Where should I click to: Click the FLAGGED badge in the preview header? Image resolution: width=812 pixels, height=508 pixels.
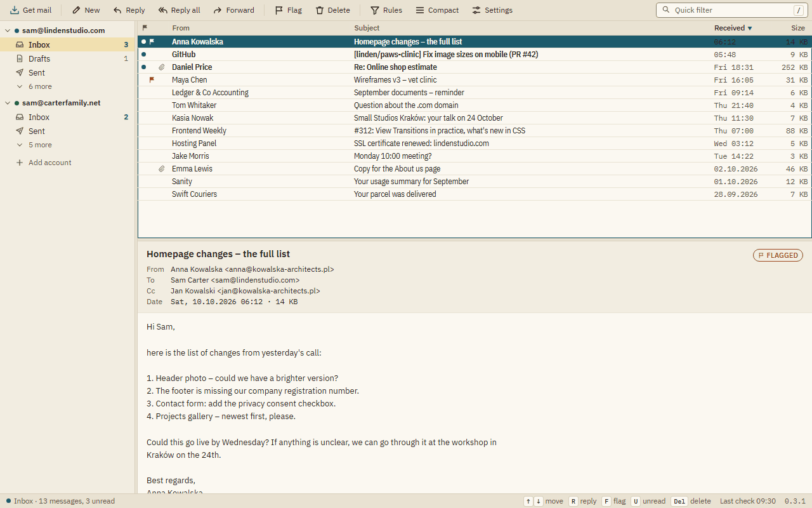(778, 255)
